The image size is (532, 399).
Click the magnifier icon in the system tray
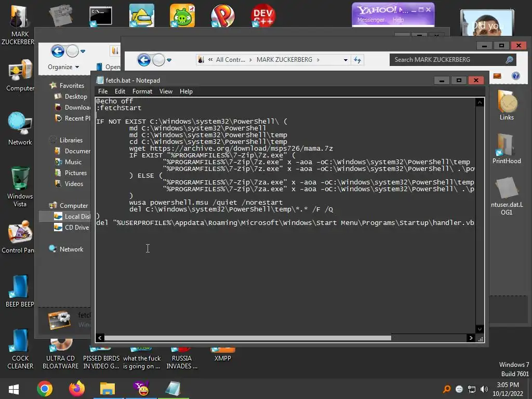point(447,389)
